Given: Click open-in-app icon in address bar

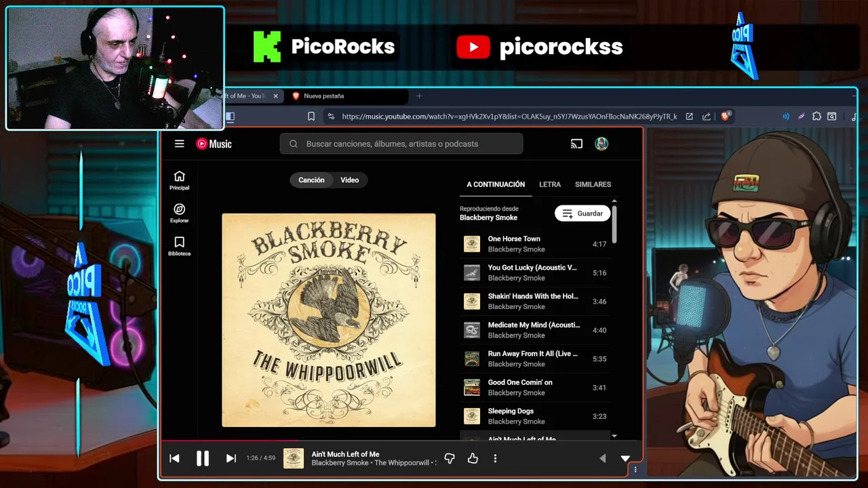Looking at the screenshot, I should pos(689,117).
